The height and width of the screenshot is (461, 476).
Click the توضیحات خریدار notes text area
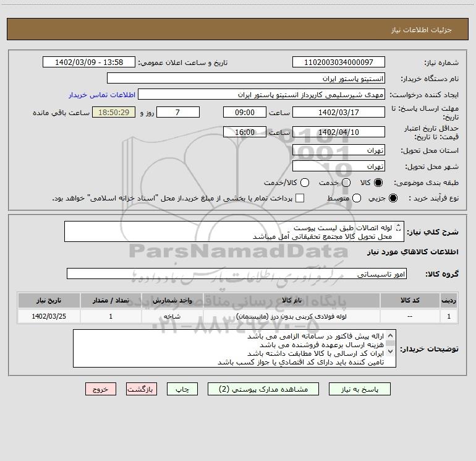click(234, 348)
